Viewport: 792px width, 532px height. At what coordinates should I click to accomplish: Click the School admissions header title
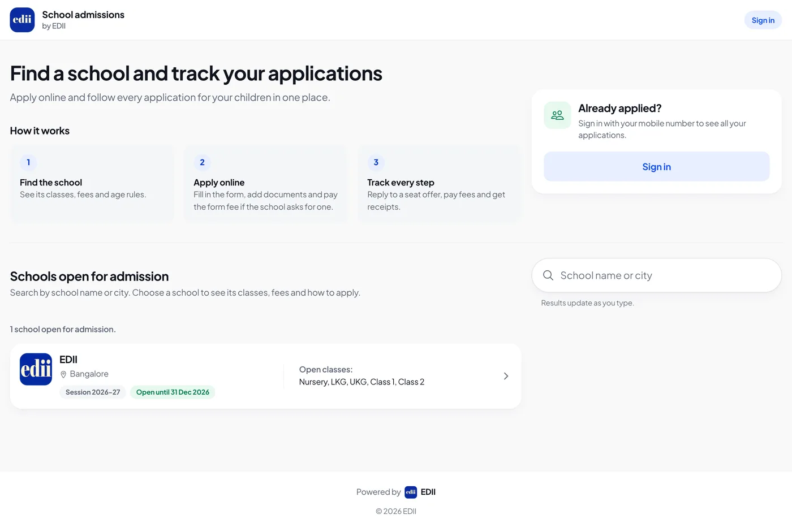pos(83,15)
